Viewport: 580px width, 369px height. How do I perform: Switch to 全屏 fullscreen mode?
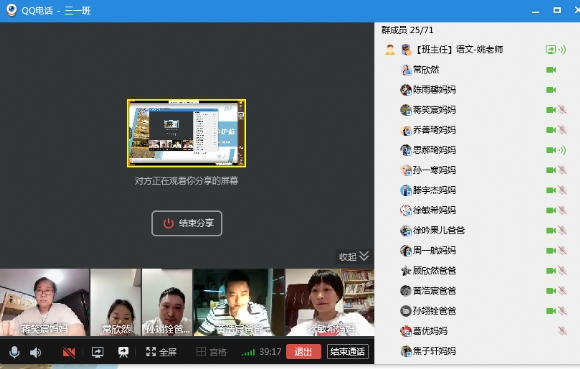pos(161,352)
